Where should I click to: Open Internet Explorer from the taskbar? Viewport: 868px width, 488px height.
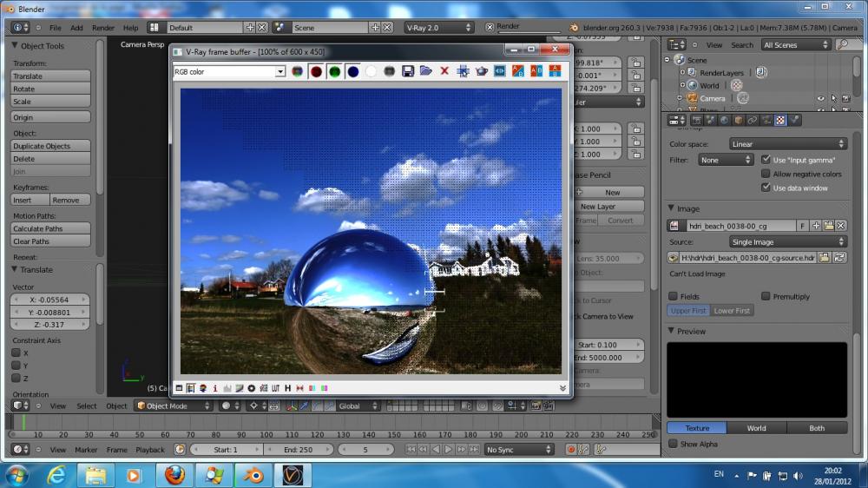coord(56,475)
